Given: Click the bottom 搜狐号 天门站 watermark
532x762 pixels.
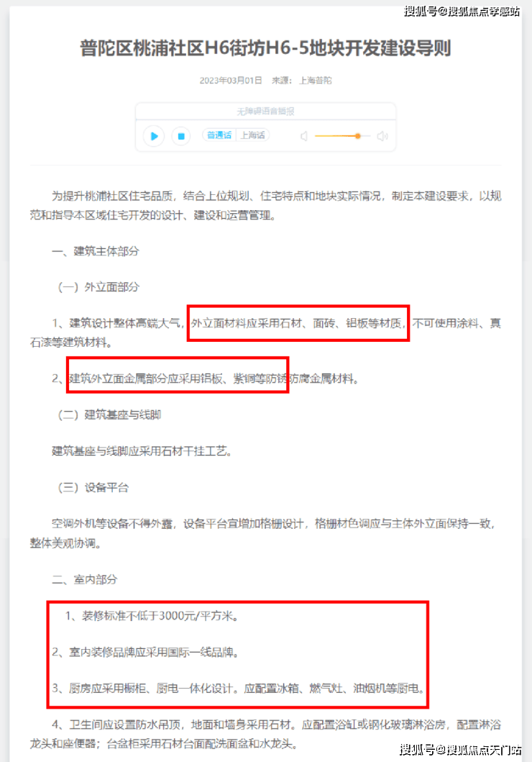Looking at the screenshot, I should point(461,749).
